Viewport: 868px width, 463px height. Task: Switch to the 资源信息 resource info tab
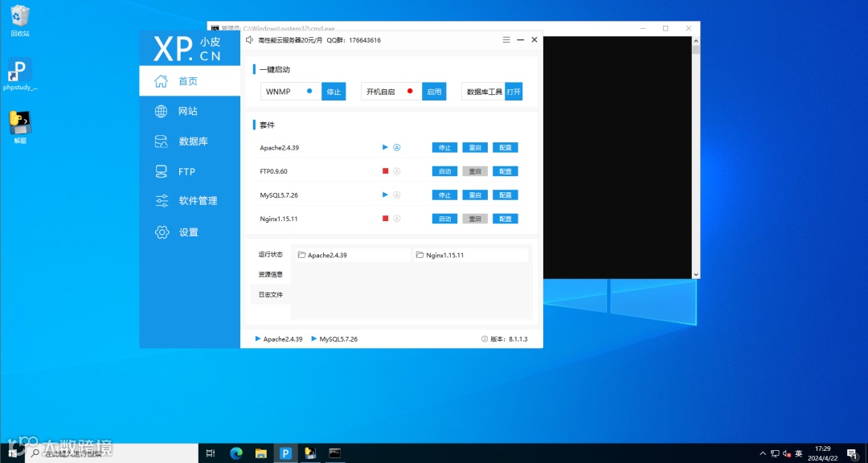pos(270,275)
